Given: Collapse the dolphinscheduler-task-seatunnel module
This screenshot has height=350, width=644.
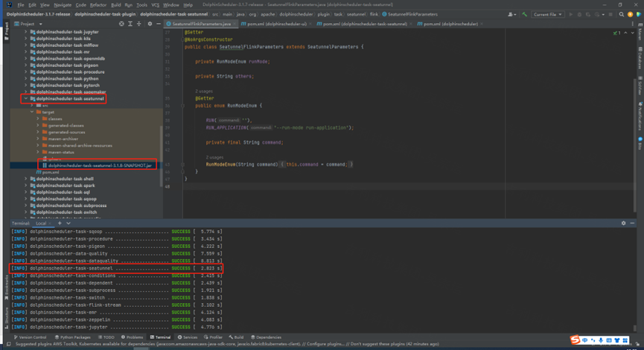Looking at the screenshot, I should [x=25, y=98].
